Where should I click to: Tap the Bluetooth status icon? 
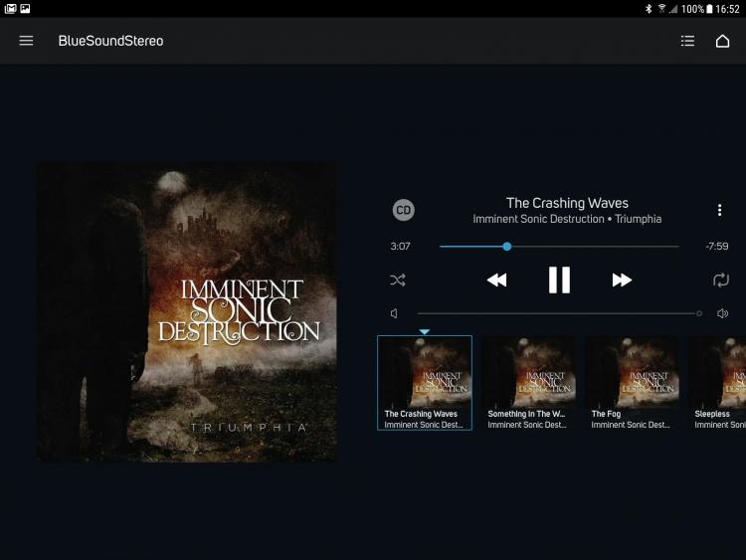click(x=648, y=9)
